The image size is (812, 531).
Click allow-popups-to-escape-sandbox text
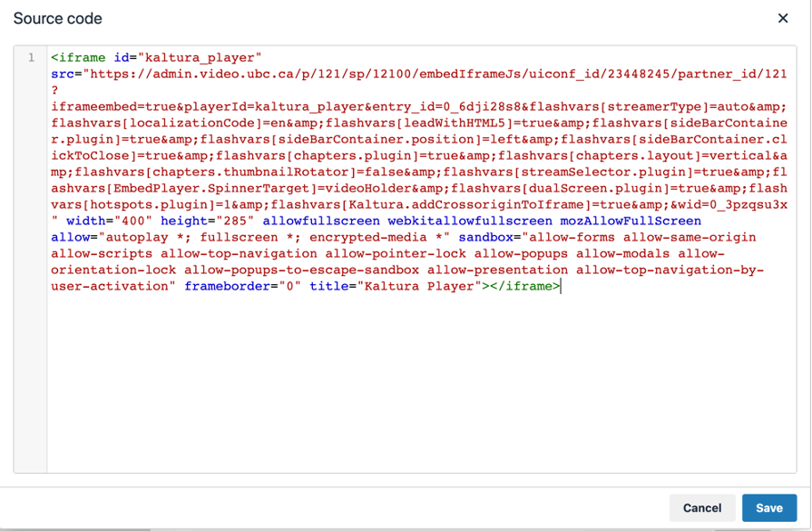(301, 270)
